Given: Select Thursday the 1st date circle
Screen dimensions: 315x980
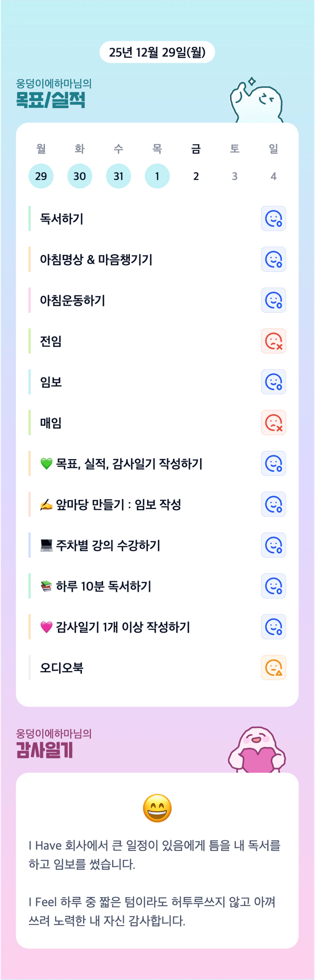Looking at the screenshot, I should 157,176.
